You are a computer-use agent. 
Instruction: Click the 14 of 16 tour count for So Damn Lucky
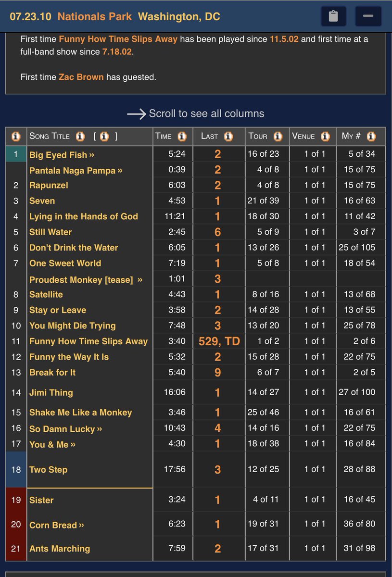coord(263,427)
